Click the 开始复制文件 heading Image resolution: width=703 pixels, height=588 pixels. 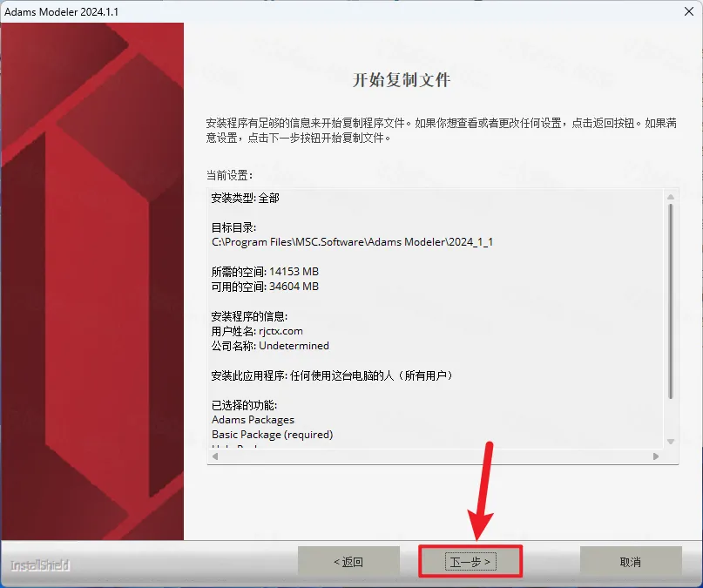coord(401,80)
